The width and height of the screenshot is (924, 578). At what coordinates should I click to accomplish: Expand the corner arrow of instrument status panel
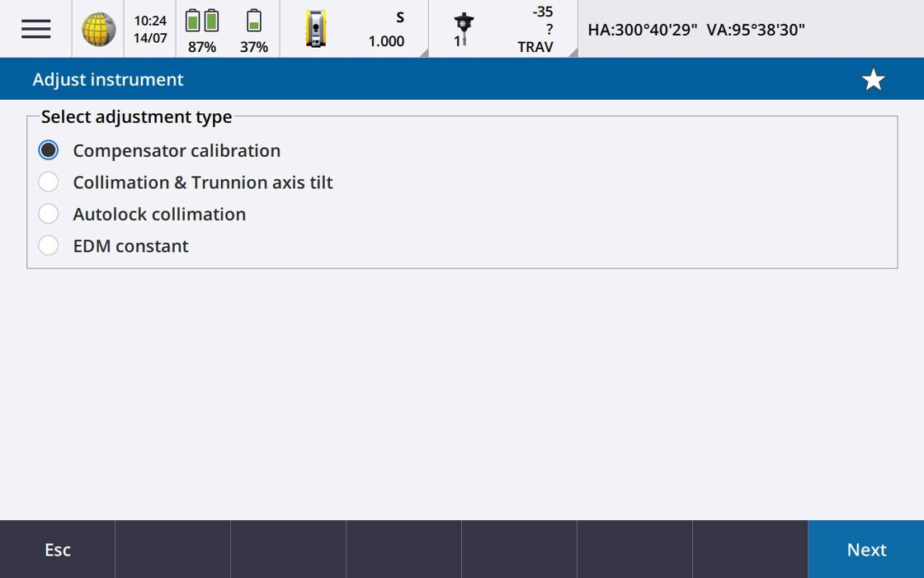click(423, 53)
